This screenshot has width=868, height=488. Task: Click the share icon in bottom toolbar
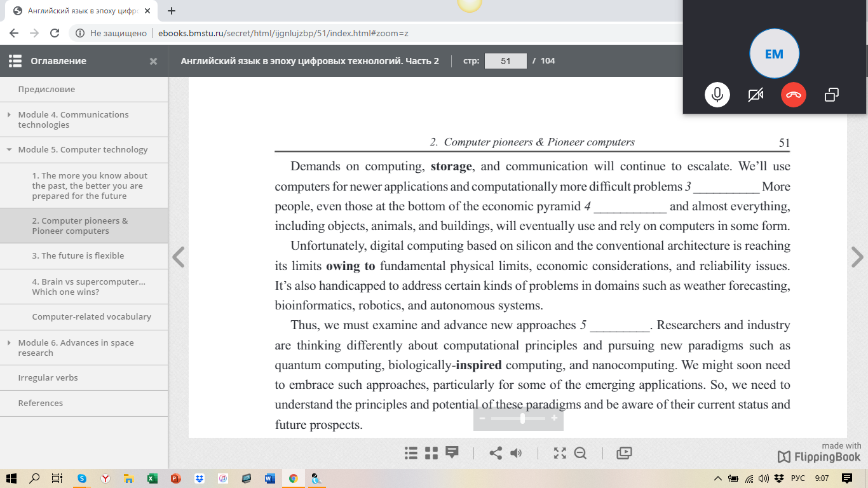pos(496,453)
